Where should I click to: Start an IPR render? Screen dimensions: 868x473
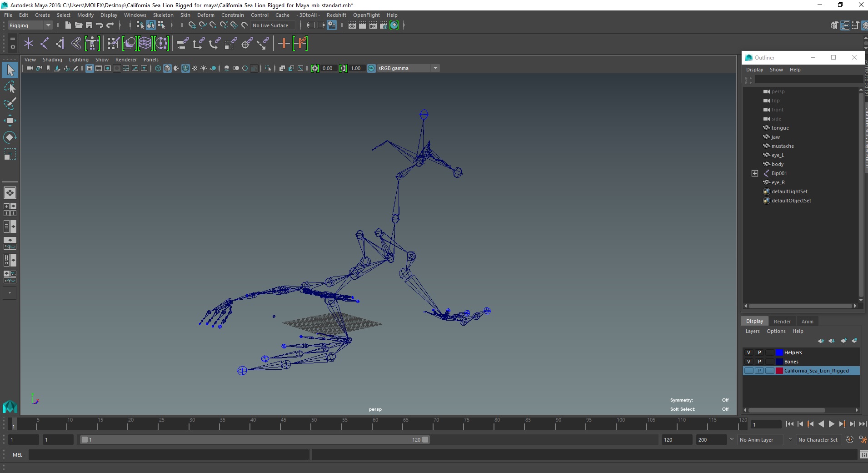click(373, 25)
